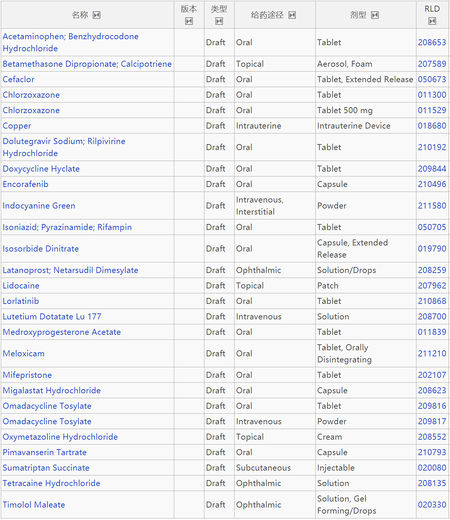Open the Lorlatinib guidance link

[x=21, y=301]
